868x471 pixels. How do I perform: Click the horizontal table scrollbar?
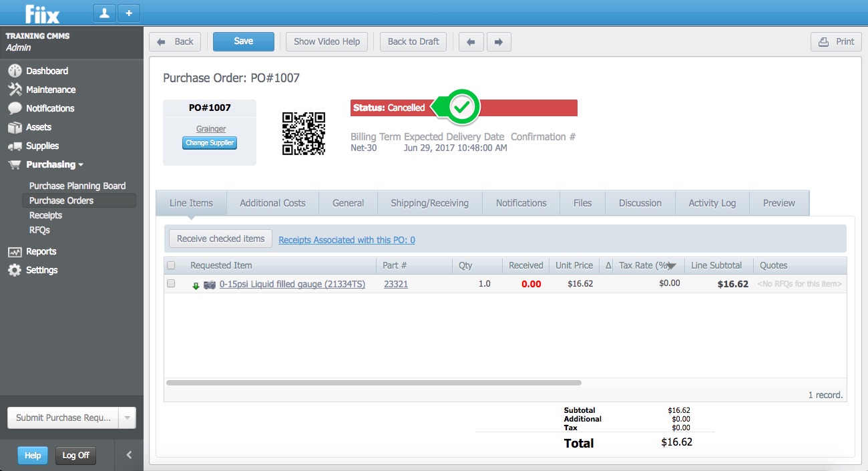click(374, 383)
